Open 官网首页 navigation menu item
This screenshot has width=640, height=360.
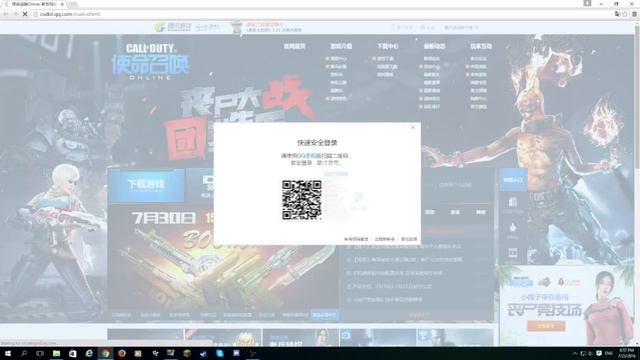point(294,46)
